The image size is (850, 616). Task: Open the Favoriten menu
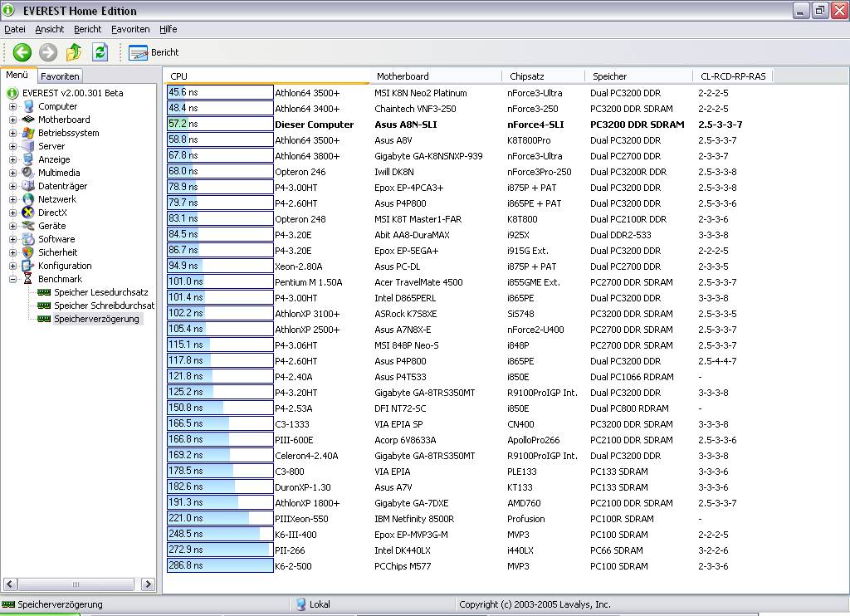[130, 29]
